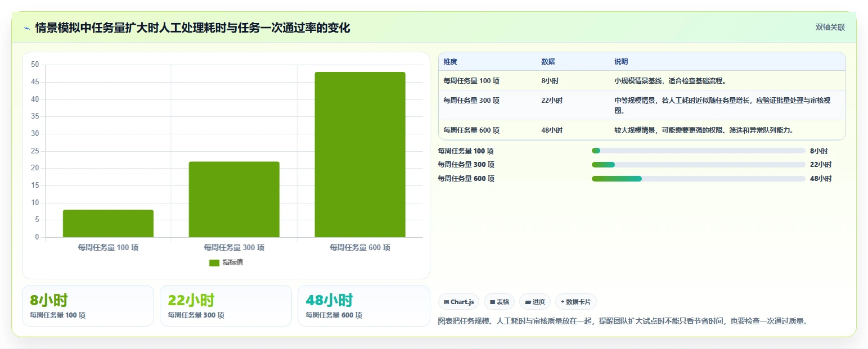Click the 维度 column header

450,62
